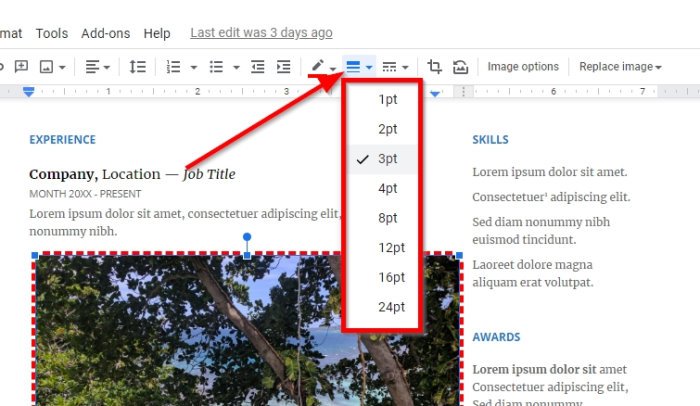This screenshot has width=700, height=406.
Task: Open the Replace image dropdown
Action: [620, 67]
